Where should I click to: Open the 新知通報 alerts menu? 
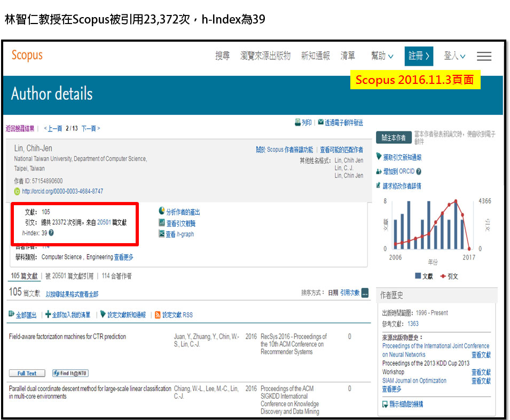click(x=316, y=56)
